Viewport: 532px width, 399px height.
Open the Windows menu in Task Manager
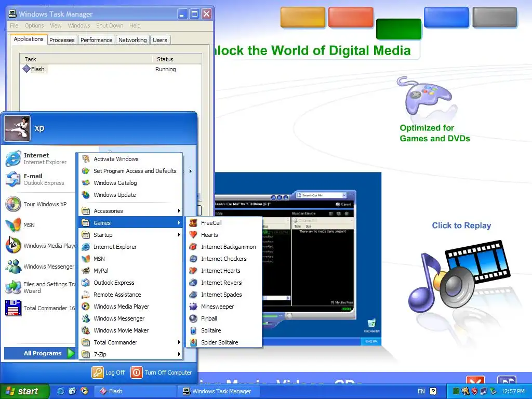click(79, 25)
